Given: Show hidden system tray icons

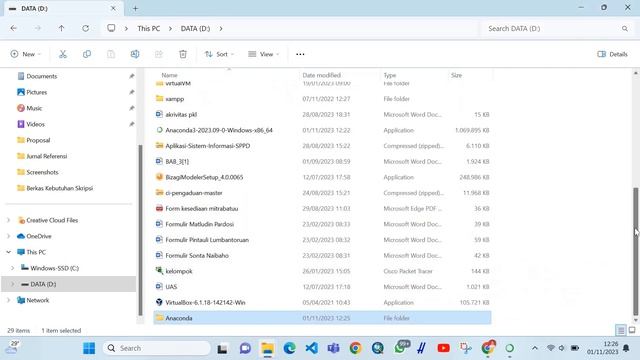Looking at the screenshot, I should (535, 348).
